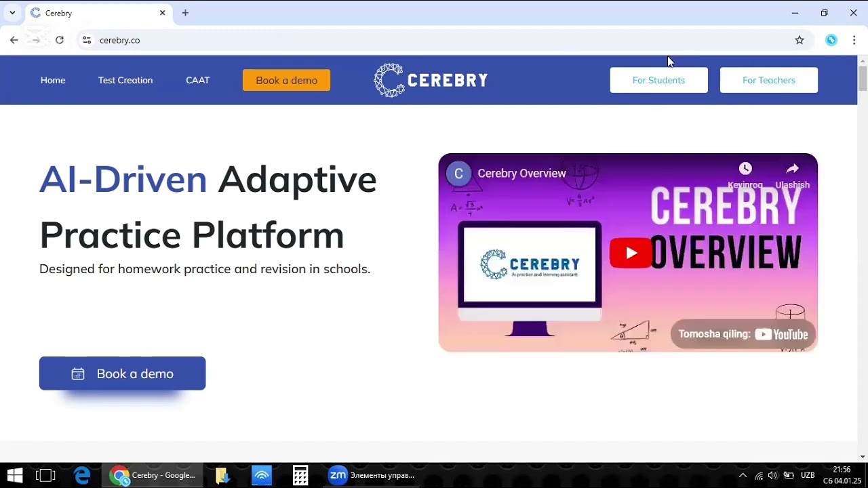Click the browser forward arrow
Viewport: 868px width, 488px height.
tap(36, 40)
